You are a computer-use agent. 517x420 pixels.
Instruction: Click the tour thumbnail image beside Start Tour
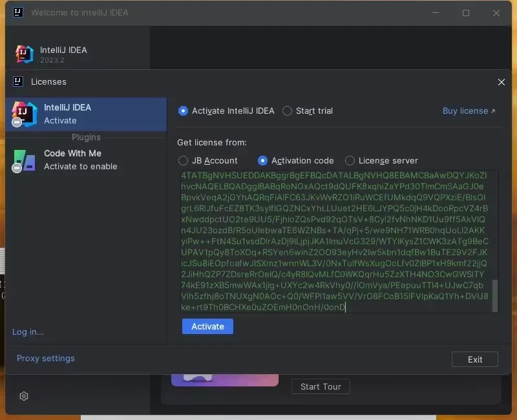pos(225,380)
